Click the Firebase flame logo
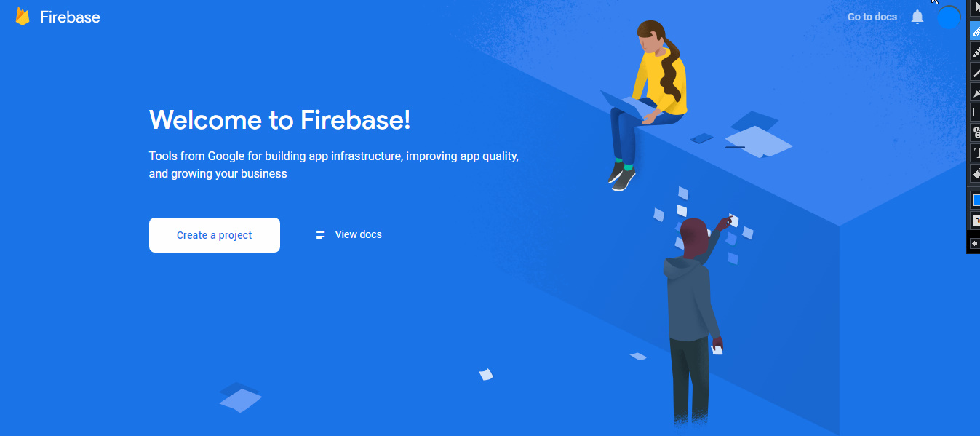The height and width of the screenshot is (436, 980). click(x=23, y=17)
